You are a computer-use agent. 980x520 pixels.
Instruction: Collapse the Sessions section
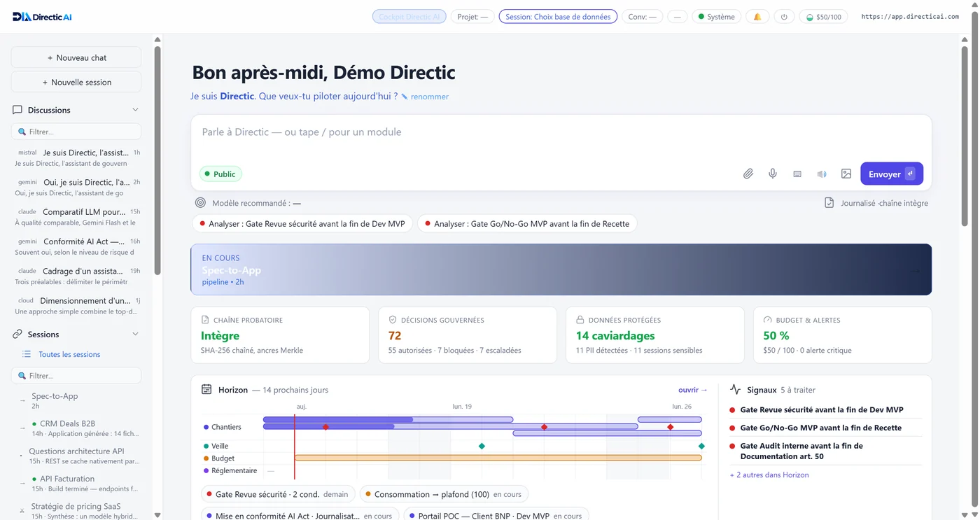coord(135,334)
